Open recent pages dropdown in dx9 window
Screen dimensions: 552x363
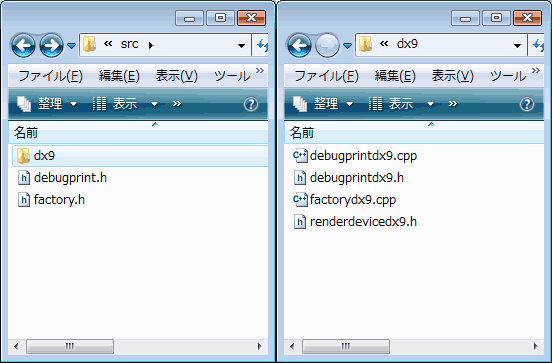click(x=347, y=45)
